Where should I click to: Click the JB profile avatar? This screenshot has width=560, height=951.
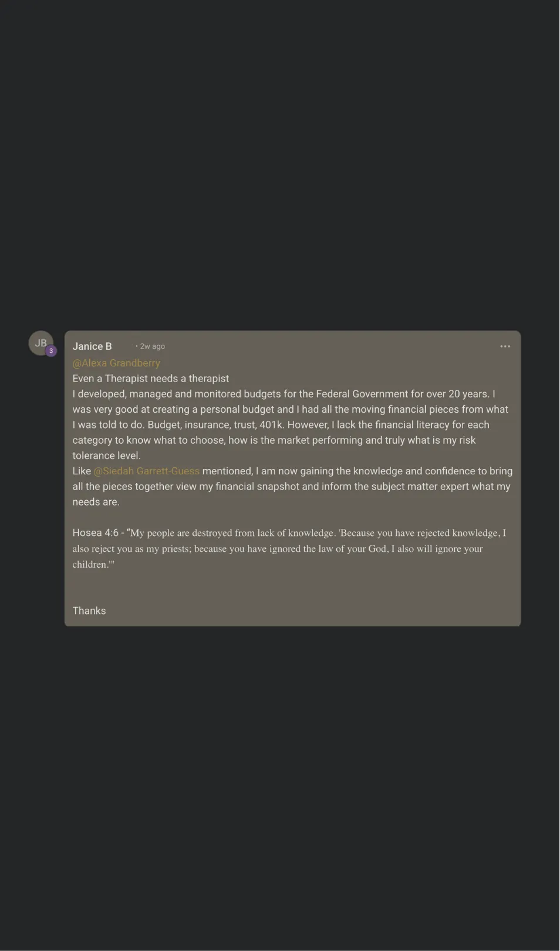coord(41,343)
